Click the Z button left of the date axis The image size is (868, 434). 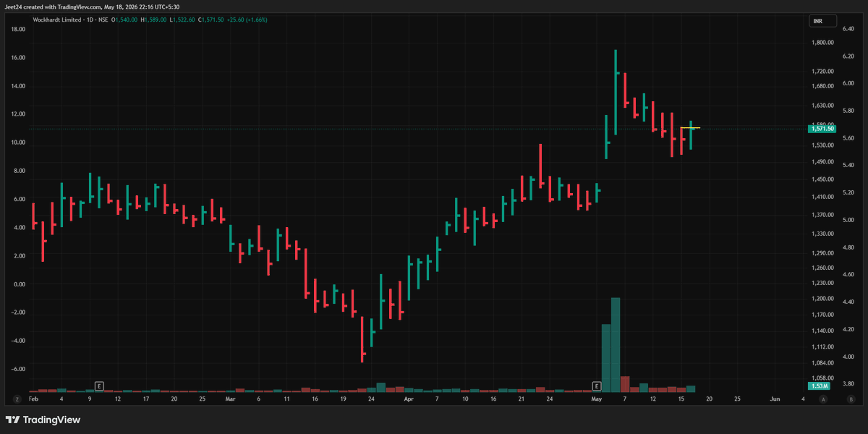click(x=16, y=399)
